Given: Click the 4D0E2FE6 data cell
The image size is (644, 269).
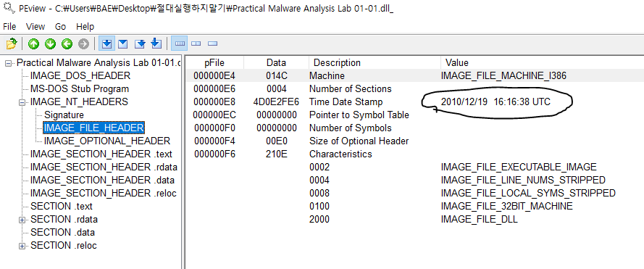Looking at the screenshot, I should click(277, 102).
